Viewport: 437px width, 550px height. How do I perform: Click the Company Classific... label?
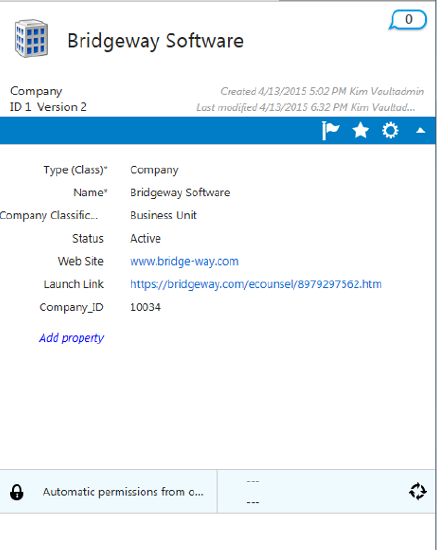coord(49,215)
